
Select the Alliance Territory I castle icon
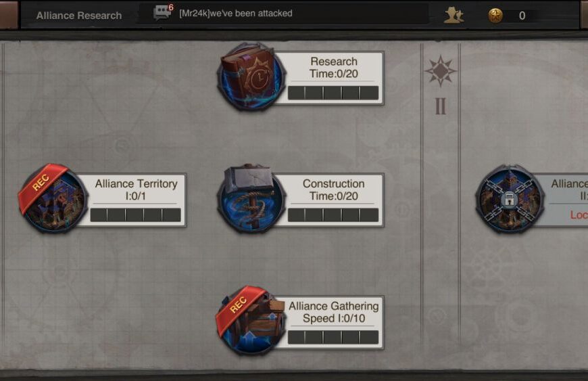pos(53,198)
